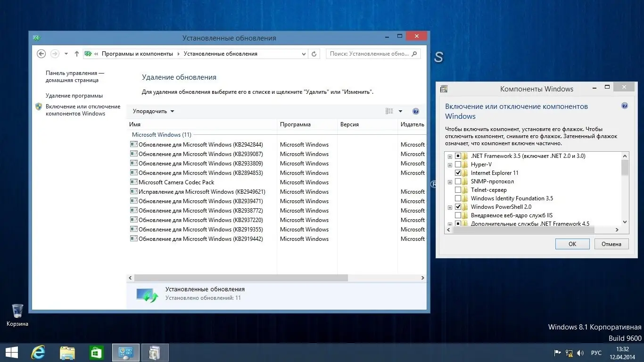The width and height of the screenshot is (644, 362).
Task: Click the search magnifier icon
Action: (x=414, y=54)
